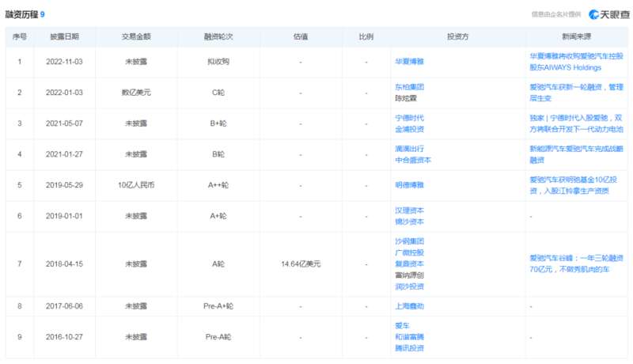
Task: Click the 融资轮次 column header
Action: (x=218, y=36)
